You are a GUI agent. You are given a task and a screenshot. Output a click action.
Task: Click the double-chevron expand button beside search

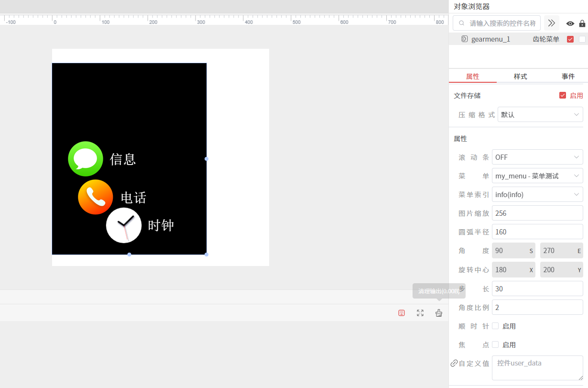(x=552, y=23)
